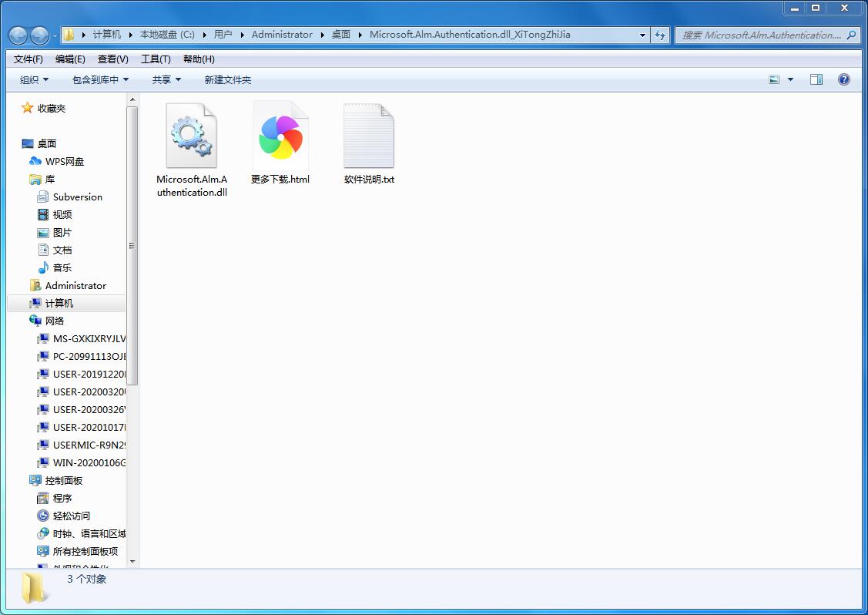Open network computer USER-20201017
This screenshot has width=868, height=615.
[89, 428]
